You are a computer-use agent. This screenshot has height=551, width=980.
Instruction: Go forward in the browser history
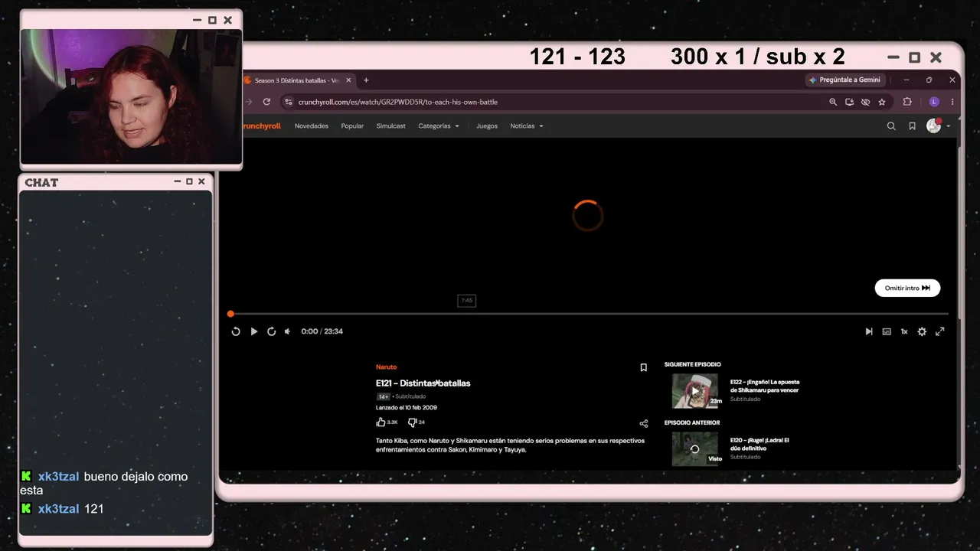click(248, 102)
